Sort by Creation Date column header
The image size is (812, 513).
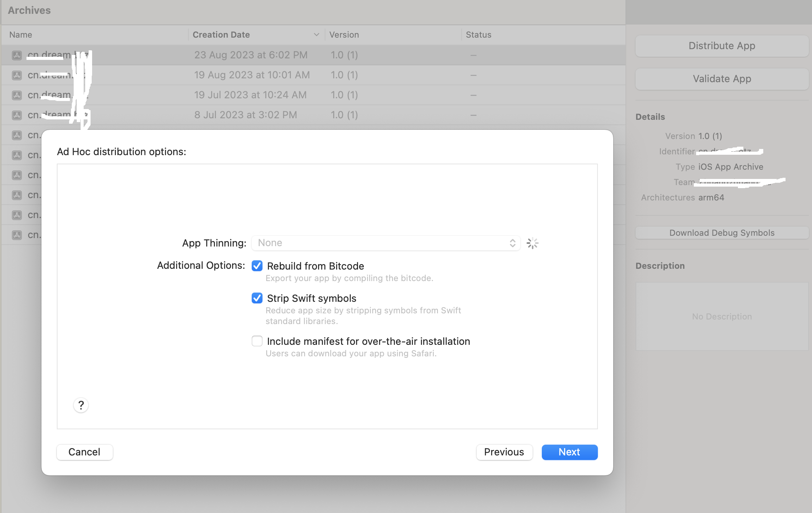(x=221, y=35)
